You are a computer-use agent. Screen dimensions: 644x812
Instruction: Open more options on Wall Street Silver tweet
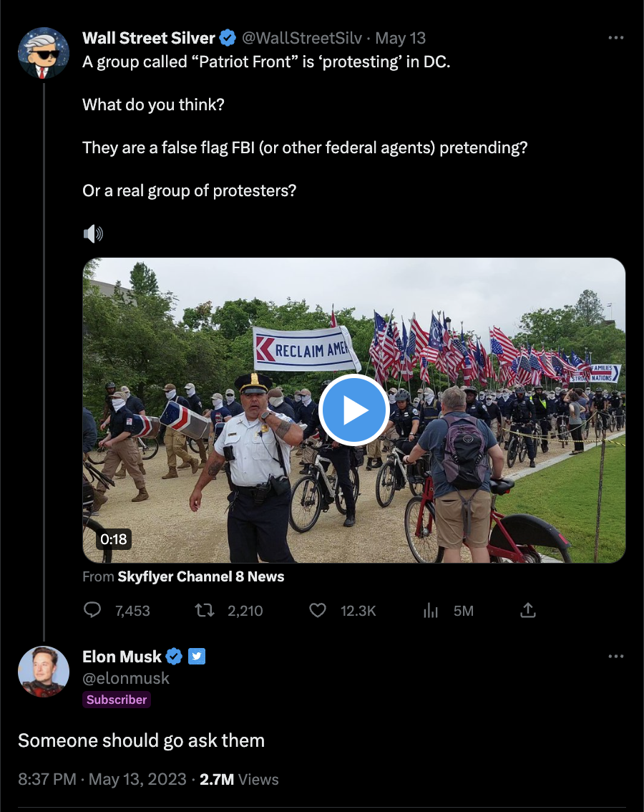[615, 38]
